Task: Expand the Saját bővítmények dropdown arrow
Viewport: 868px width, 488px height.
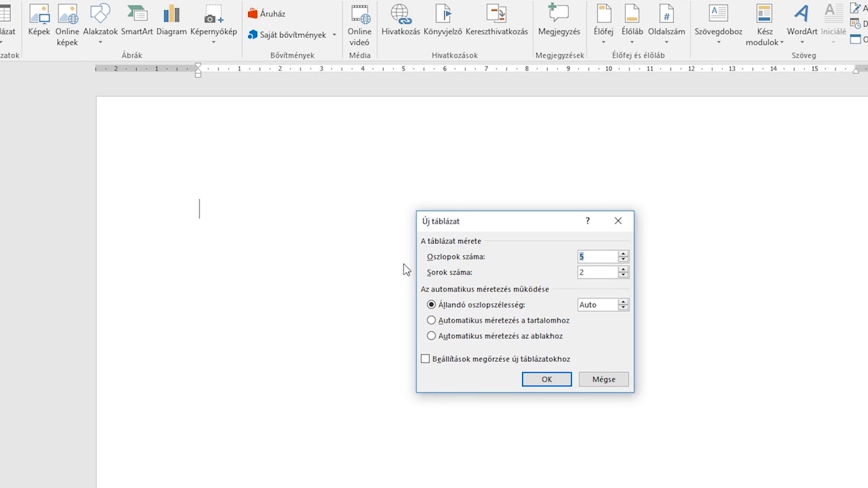Action: point(334,35)
